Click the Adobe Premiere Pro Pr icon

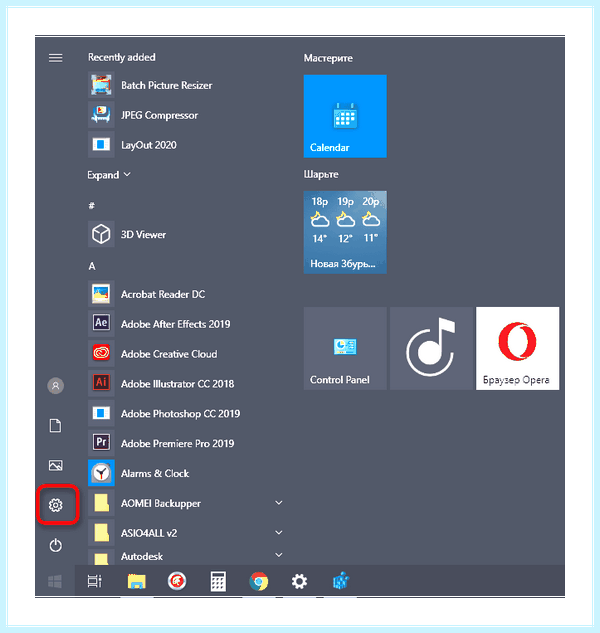pyautogui.click(x=101, y=443)
